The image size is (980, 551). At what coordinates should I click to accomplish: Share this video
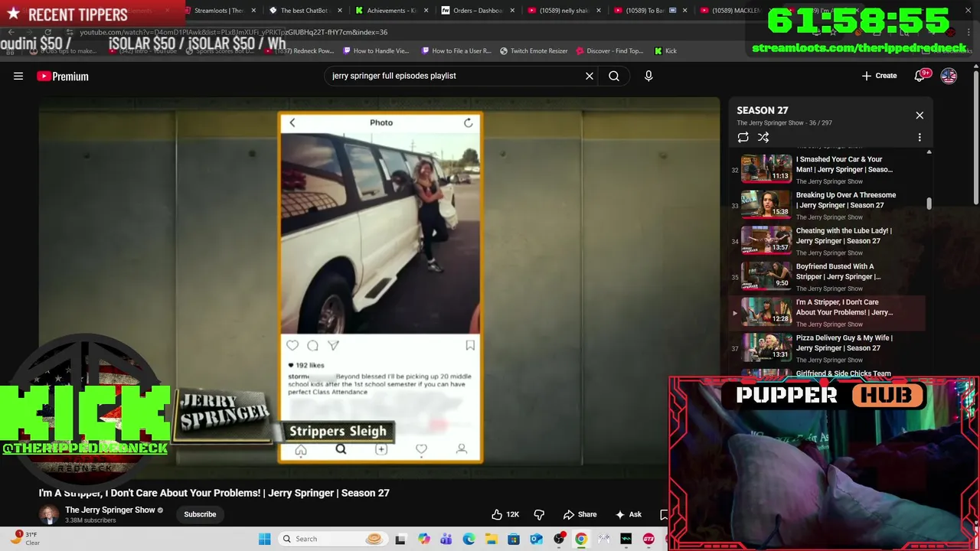[580, 514]
